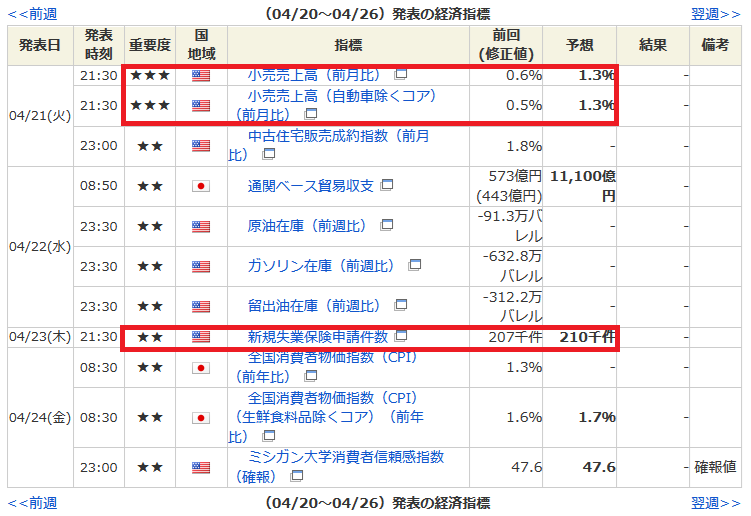Open popup icon beside ミシガン大学消費者信頼感指数
Image resolution: width=751 pixels, height=516 pixels.
click(x=297, y=476)
